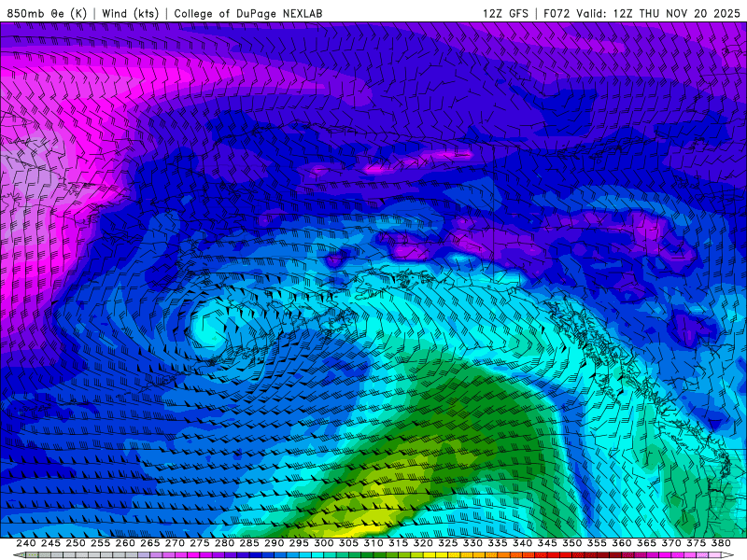
Task: Click the 320 label on the color scale
Action: [x=423, y=543]
